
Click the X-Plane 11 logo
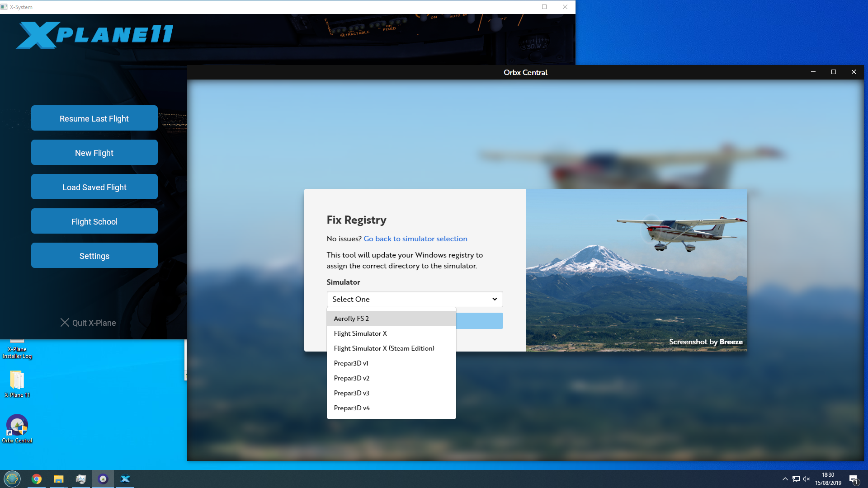[x=94, y=35]
